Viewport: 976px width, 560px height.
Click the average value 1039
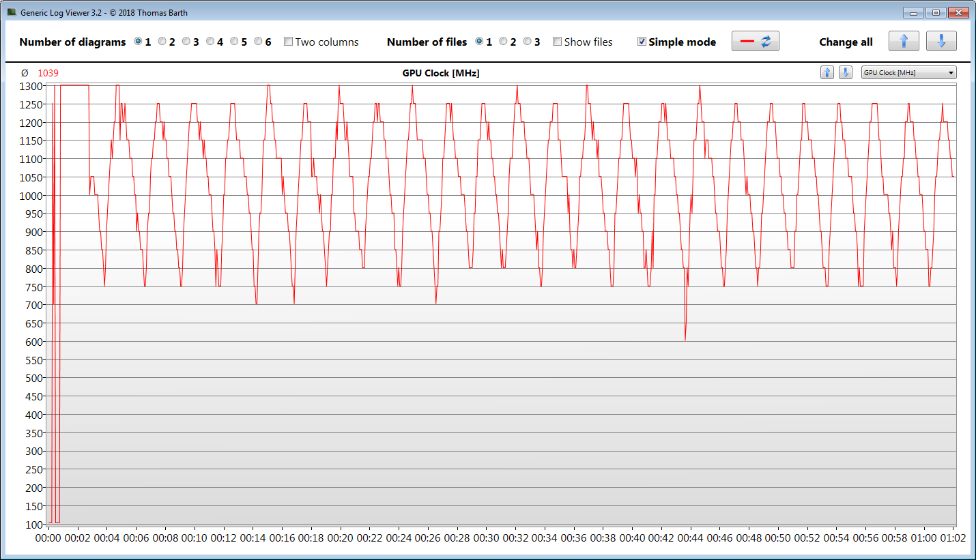48,73
